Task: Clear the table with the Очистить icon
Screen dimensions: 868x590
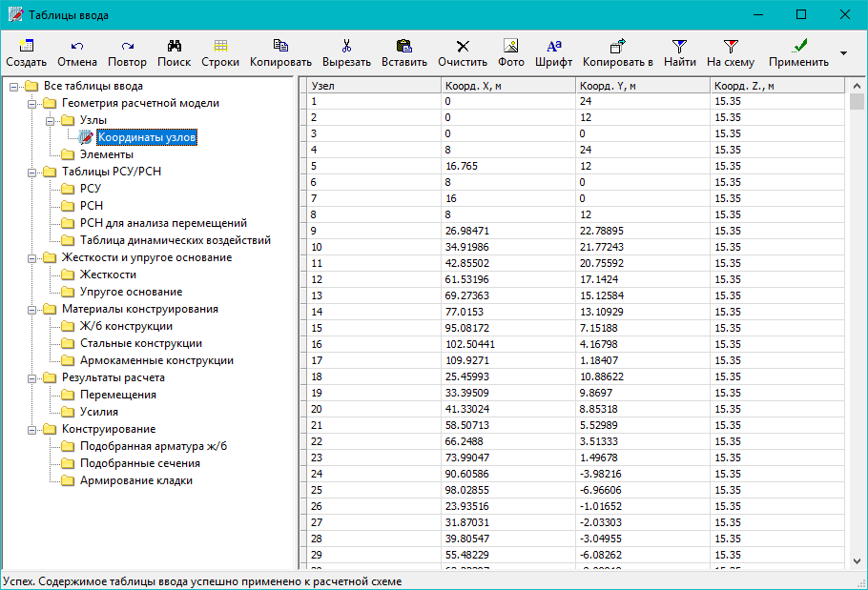Action: [x=463, y=46]
